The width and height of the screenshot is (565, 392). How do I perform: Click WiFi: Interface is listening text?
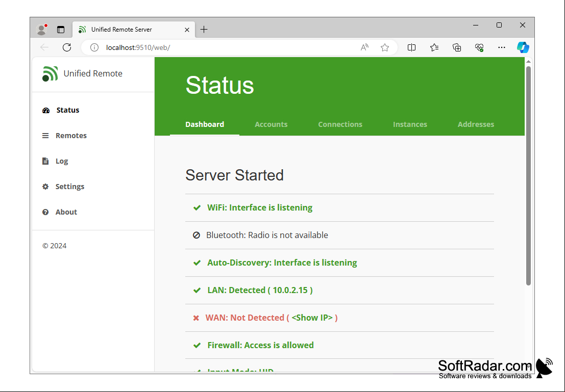click(260, 207)
